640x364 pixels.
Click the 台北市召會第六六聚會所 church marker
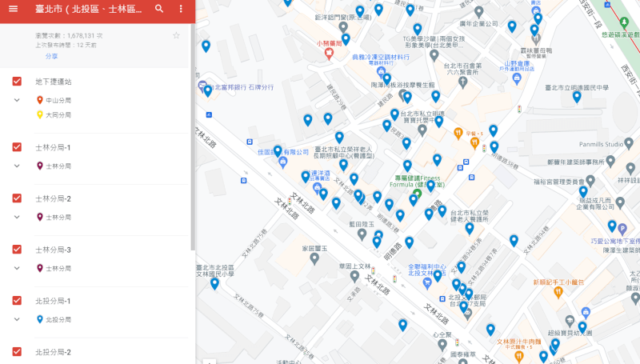(462, 82)
